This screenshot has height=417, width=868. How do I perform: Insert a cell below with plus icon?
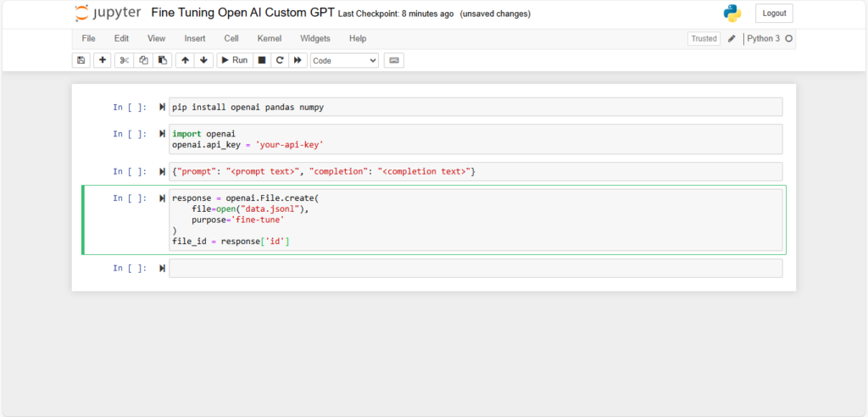[103, 60]
